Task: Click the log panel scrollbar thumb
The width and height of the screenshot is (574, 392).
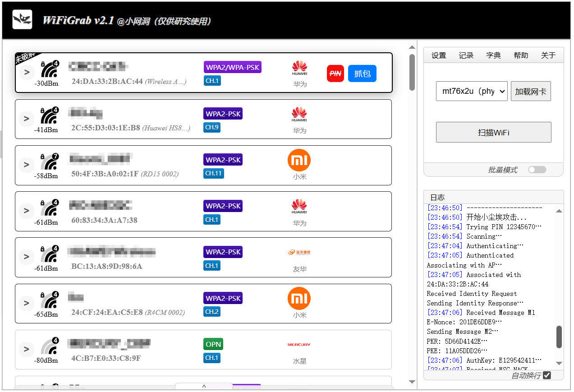Action: click(559, 337)
